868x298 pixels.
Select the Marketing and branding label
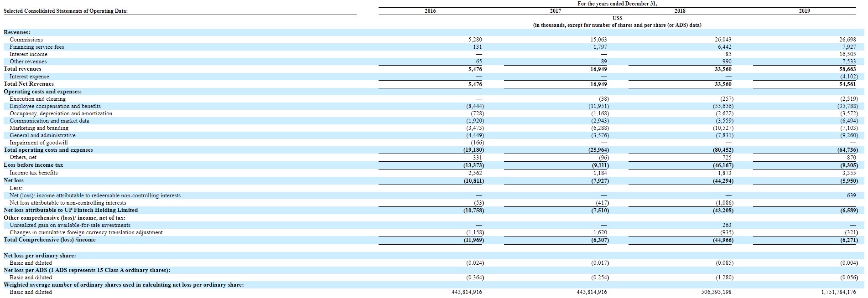[39, 128]
